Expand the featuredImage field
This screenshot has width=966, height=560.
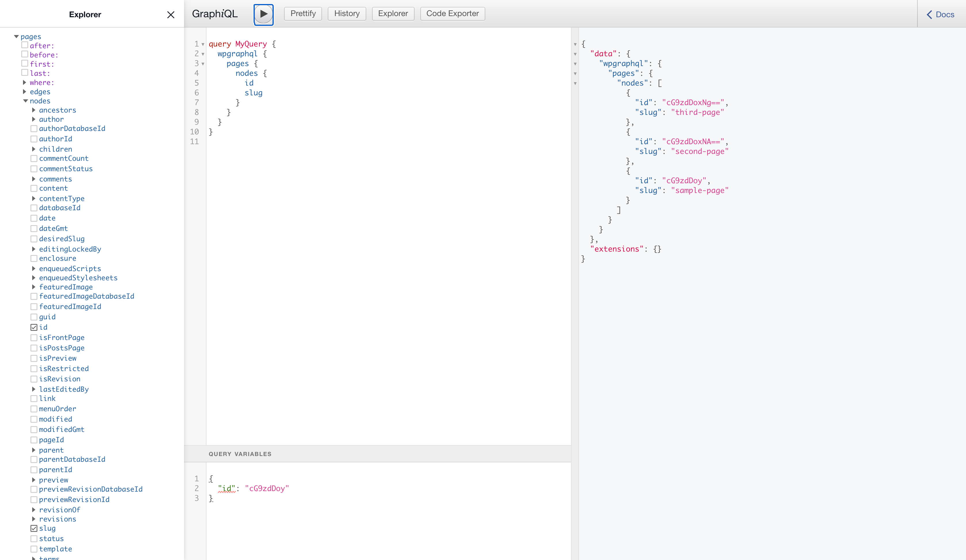34,287
